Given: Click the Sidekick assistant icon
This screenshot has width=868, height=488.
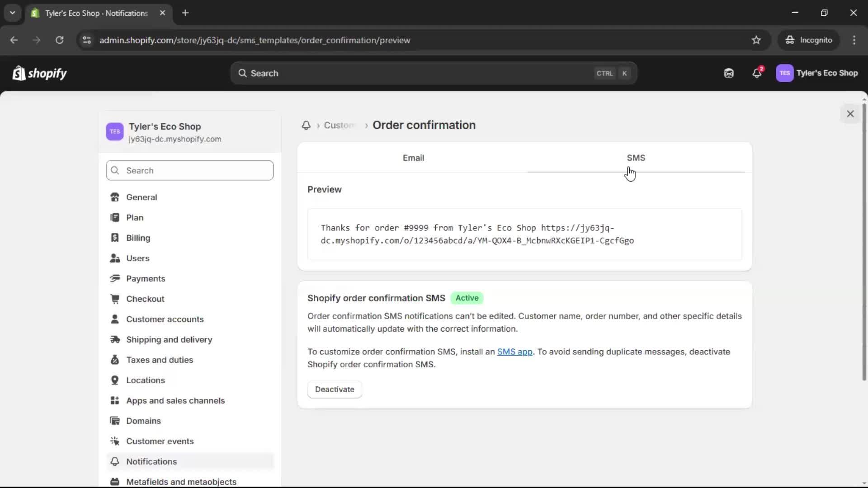Looking at the screenshot, I should coord(728,73).
